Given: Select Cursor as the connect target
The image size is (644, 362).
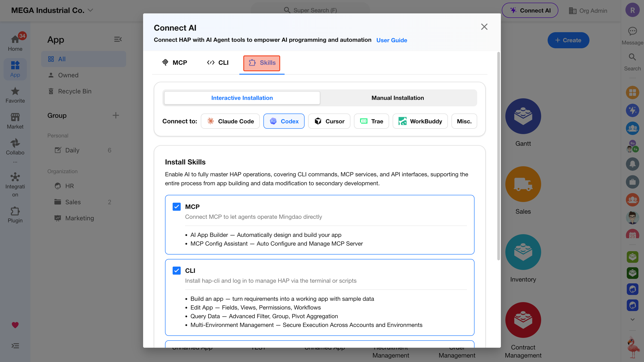Looking at the screenshot, I should click(x=329, y=121).
